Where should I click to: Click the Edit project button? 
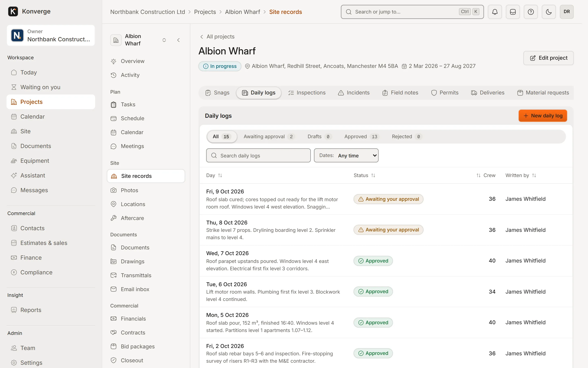(x=548, y=58)
